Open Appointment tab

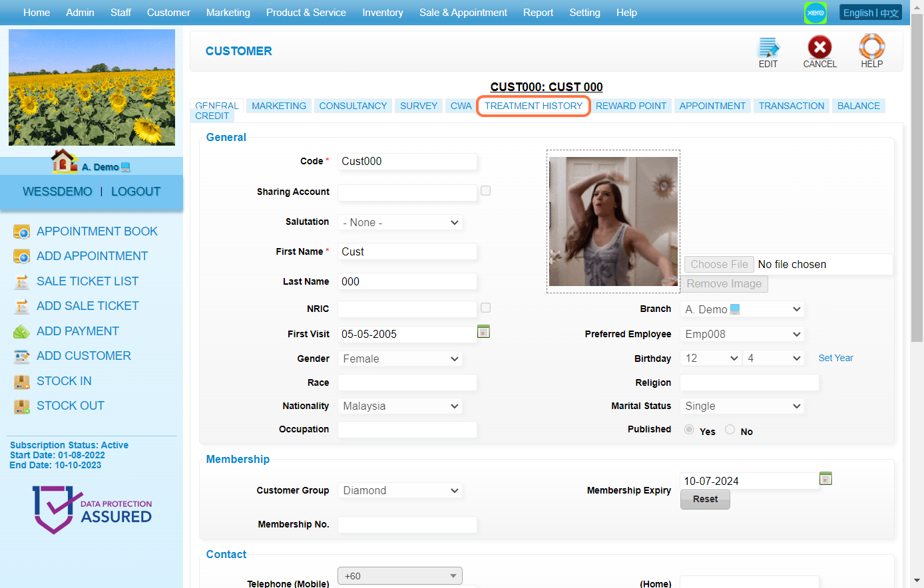[712, 106]
